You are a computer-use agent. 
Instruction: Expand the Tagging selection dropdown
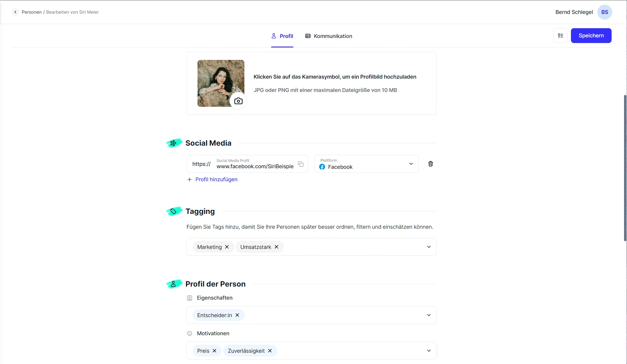(x=428, y=247)
